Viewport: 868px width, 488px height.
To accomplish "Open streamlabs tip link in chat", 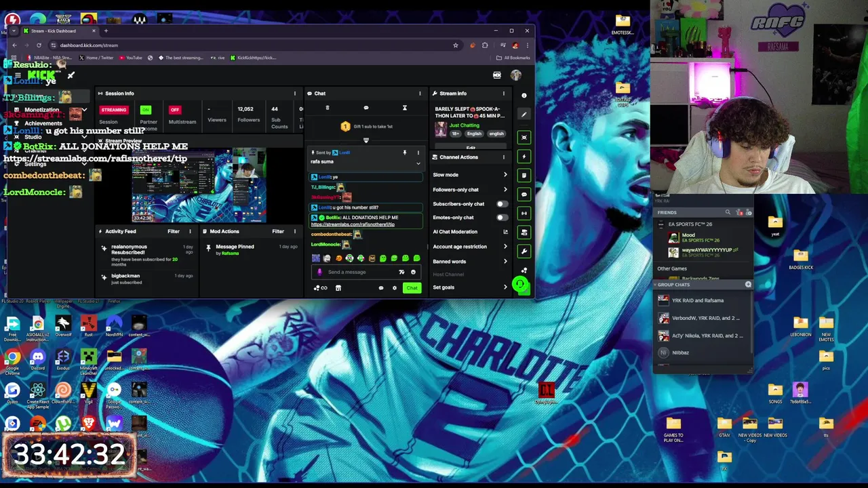I will click(353, 224).
